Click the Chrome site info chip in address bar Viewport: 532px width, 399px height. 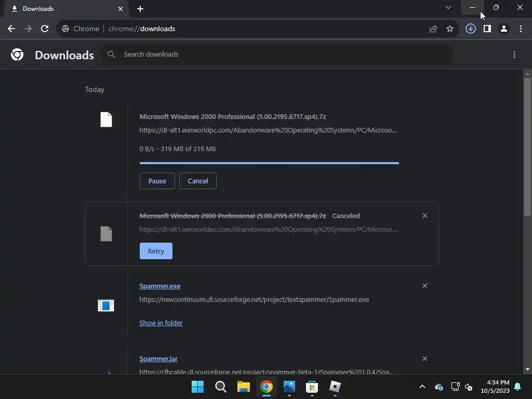81,29
